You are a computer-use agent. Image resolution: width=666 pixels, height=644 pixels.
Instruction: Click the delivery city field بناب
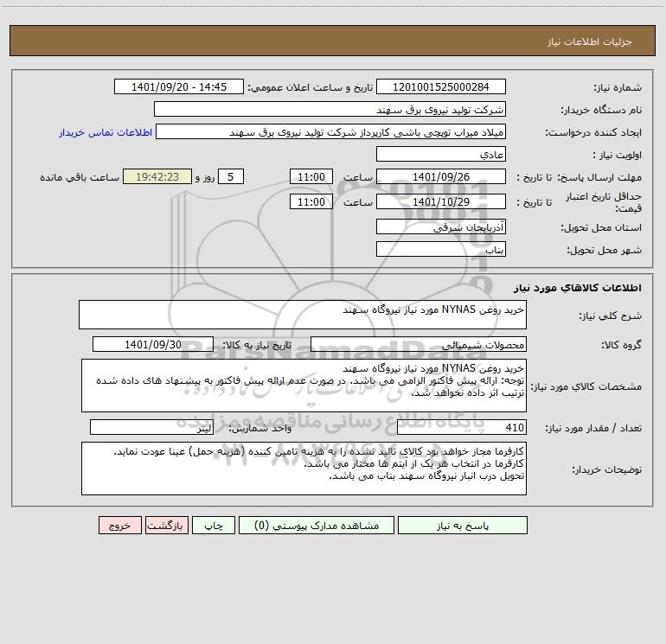441,250
